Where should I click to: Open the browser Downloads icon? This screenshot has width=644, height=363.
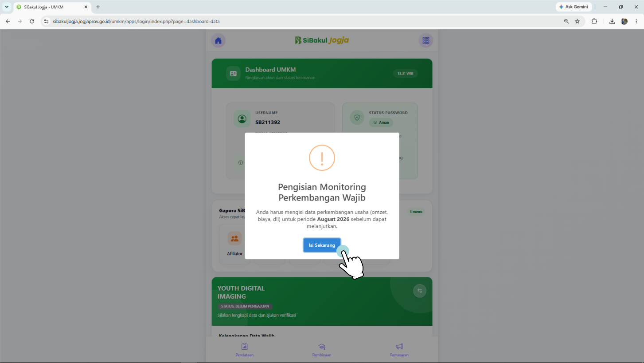[x=612, y=21]
